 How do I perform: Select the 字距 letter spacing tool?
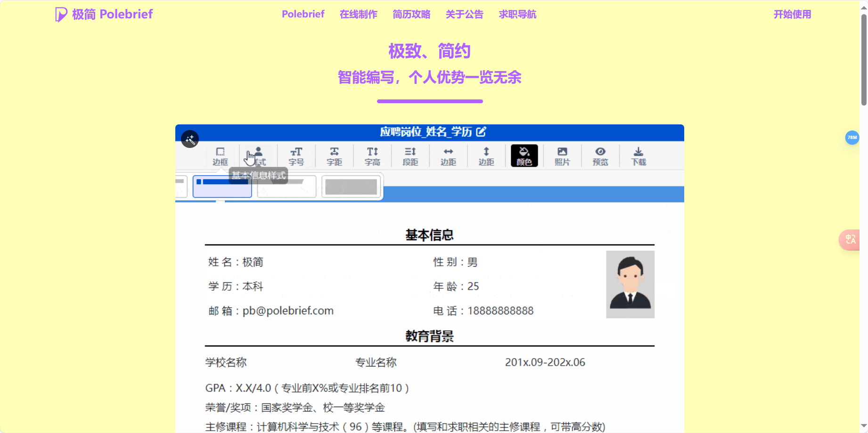[334, 155]
